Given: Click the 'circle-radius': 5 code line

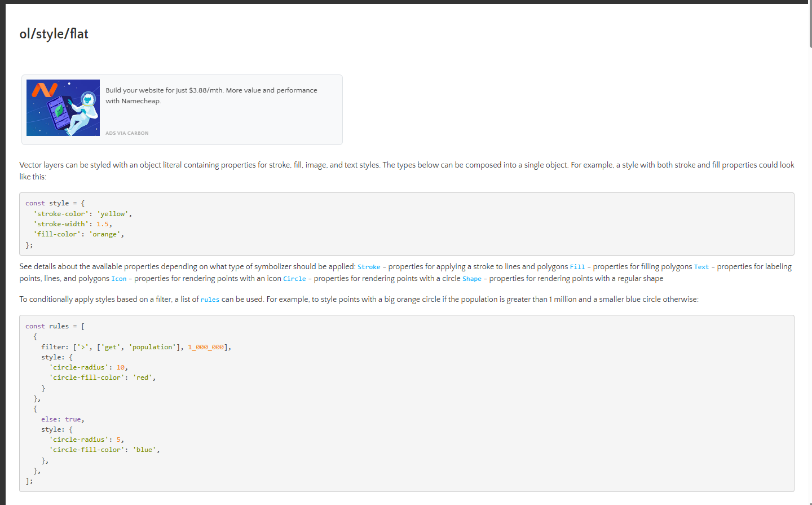Looking at the screenshot, I should [x=86, y=440].
